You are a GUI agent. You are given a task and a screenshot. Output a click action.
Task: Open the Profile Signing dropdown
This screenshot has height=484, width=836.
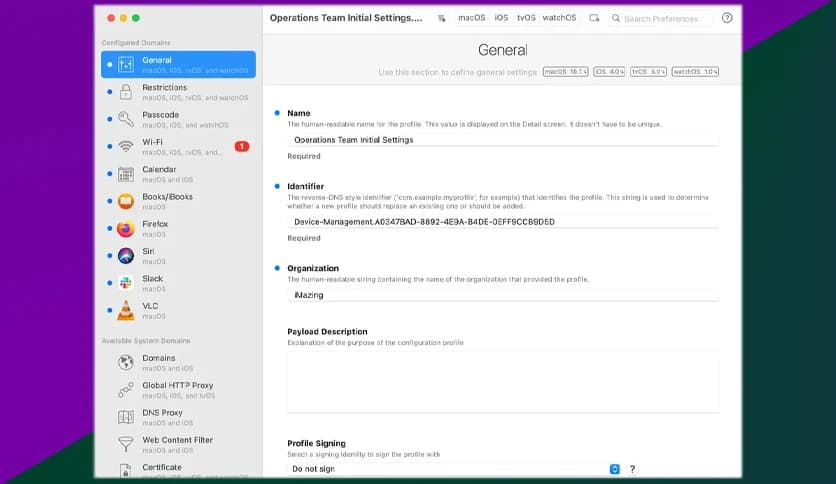(456, 469)
